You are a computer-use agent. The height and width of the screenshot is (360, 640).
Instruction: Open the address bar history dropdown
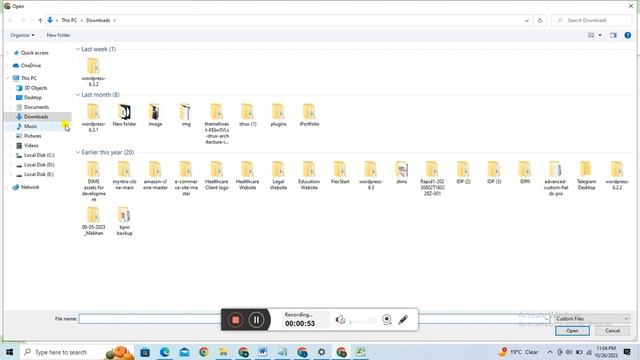(x=527, y=20)
